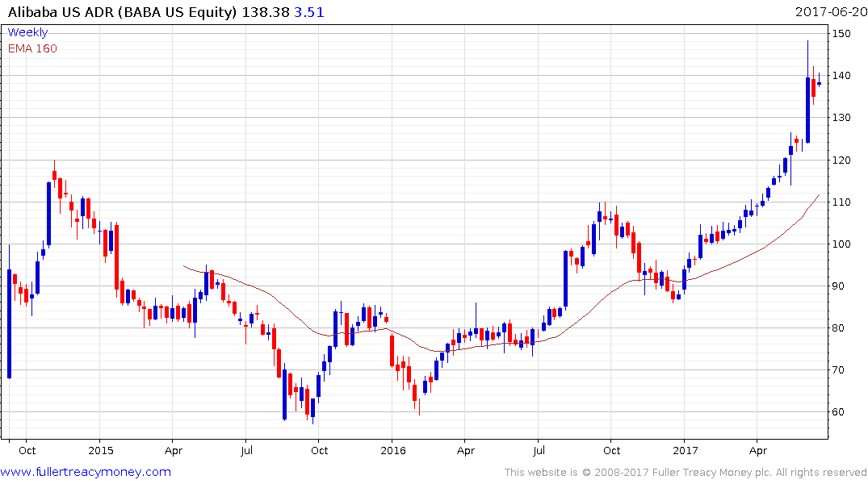Click the '2017' time axis label
The height and width of the screenshot is (484, 868).
pyautogui.click(x=686, y=451)
